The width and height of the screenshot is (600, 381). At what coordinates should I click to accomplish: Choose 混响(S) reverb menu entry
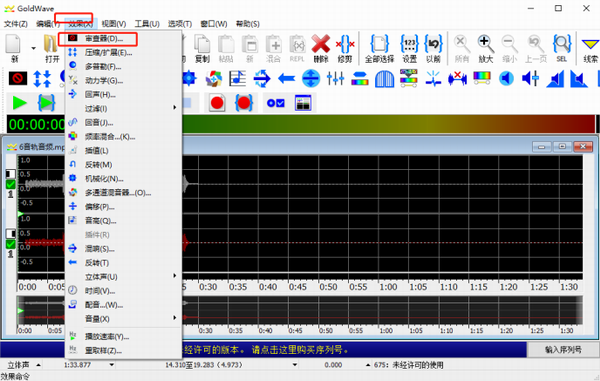123,249
